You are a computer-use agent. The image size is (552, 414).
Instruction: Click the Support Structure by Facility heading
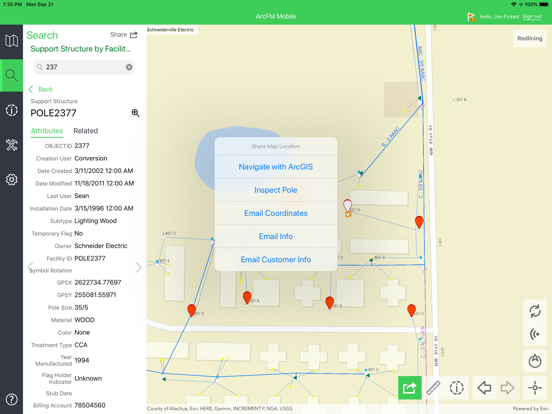pyautogui.click(x=81, y=49)
